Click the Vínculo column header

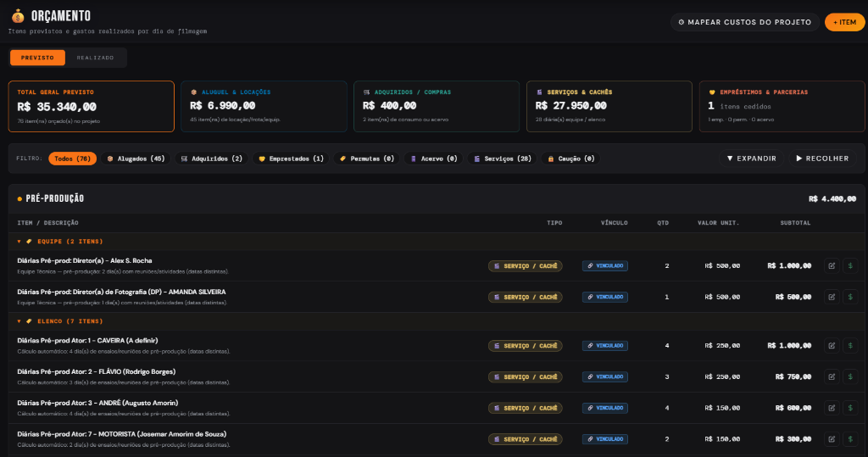[615, 223]
